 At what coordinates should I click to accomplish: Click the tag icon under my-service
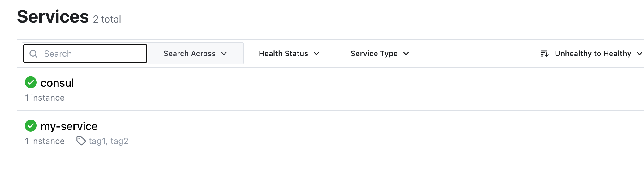tap(81, 141)
